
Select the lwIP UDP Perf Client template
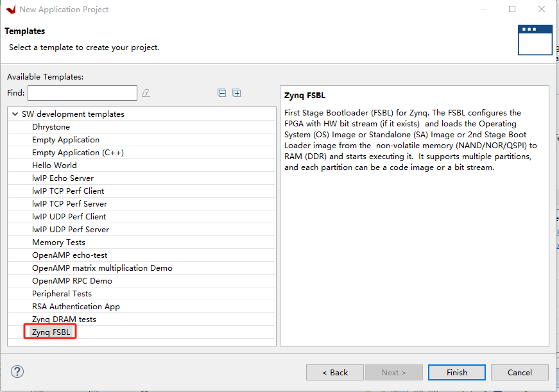pos(69,217)
